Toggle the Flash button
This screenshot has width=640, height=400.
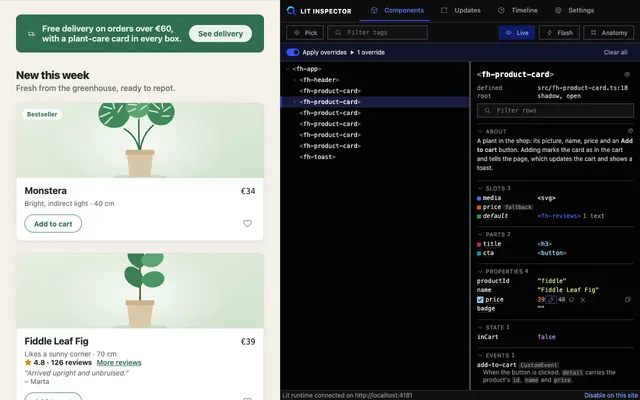click(x=559, y=33)
